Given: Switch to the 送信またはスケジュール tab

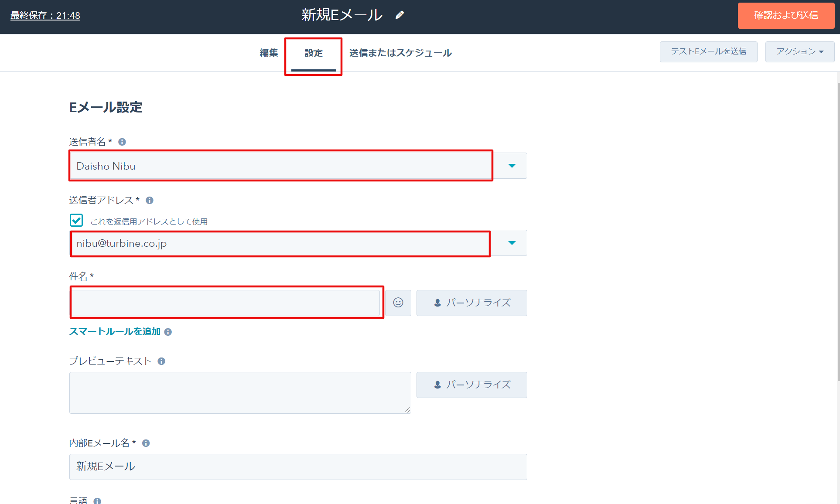Looking at the screenshot, I should (x=400, y=53).
